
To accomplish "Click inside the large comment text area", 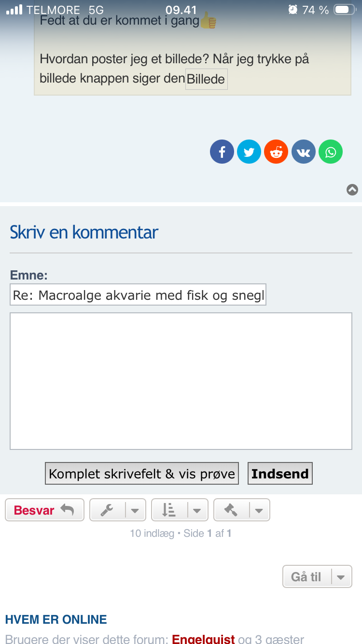I will click(x=181, y=381).
